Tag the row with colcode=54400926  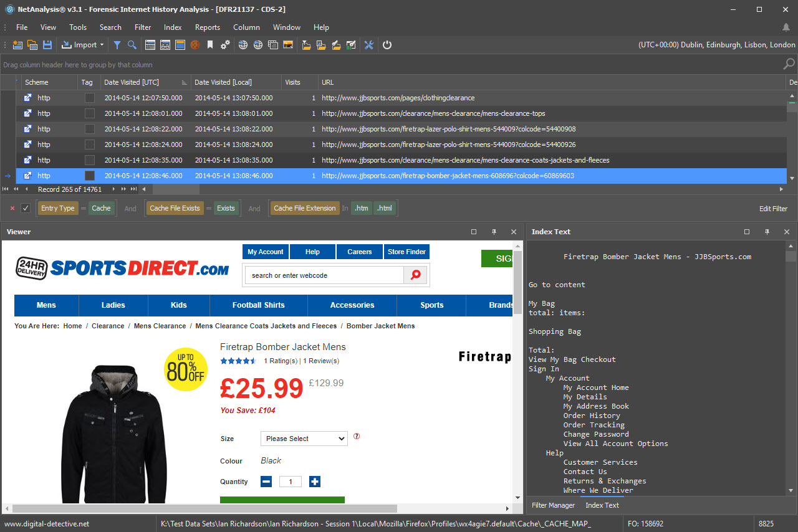coord(90,145)
